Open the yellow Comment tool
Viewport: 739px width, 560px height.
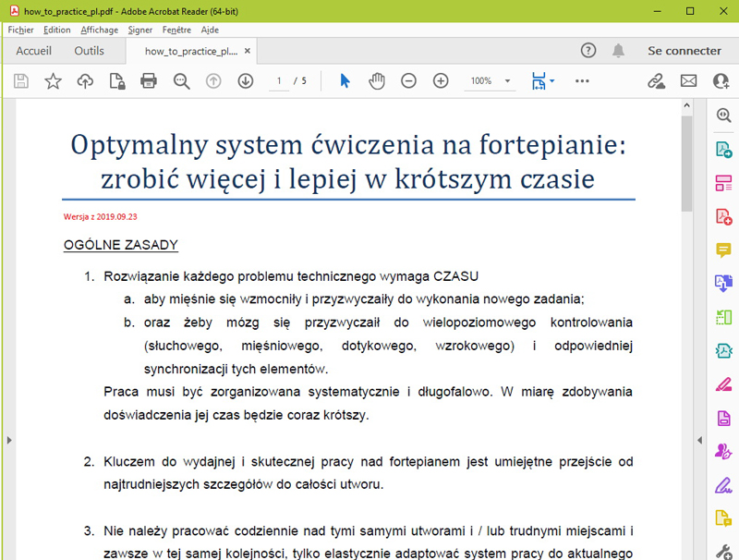723,250
